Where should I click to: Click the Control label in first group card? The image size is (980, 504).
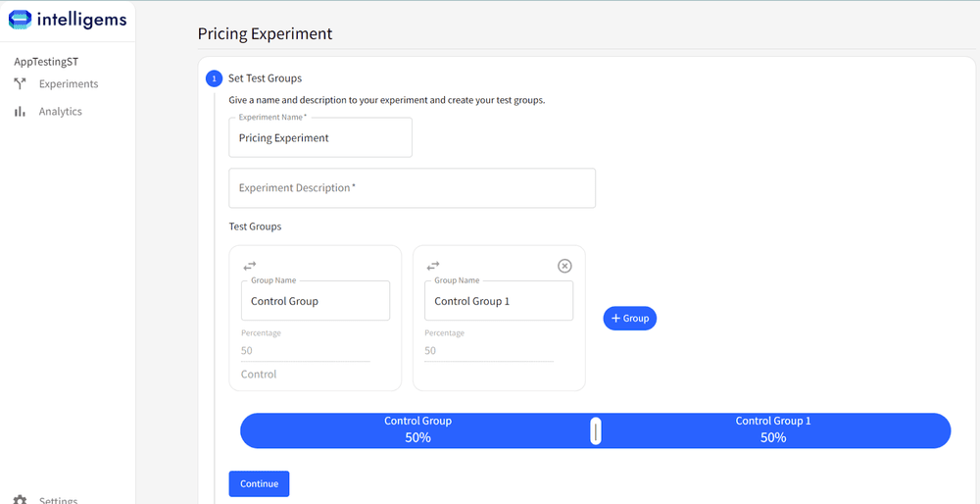point(259,375)
